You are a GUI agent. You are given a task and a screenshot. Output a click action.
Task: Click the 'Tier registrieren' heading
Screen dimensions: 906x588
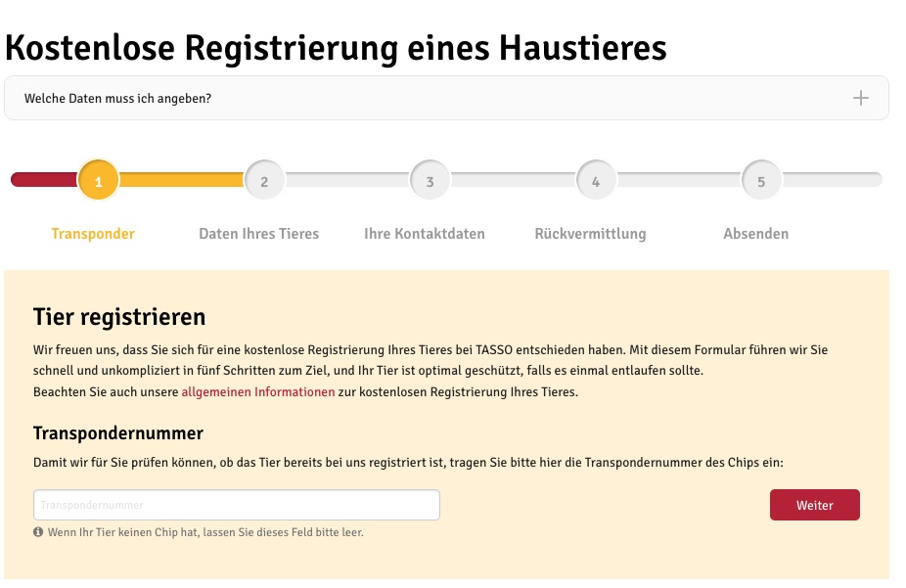coord(119,317)
